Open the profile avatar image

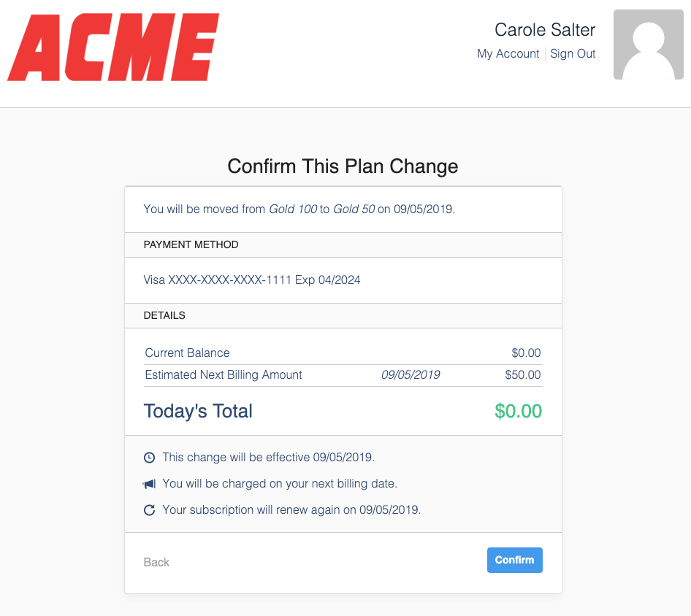click(648, 44)
